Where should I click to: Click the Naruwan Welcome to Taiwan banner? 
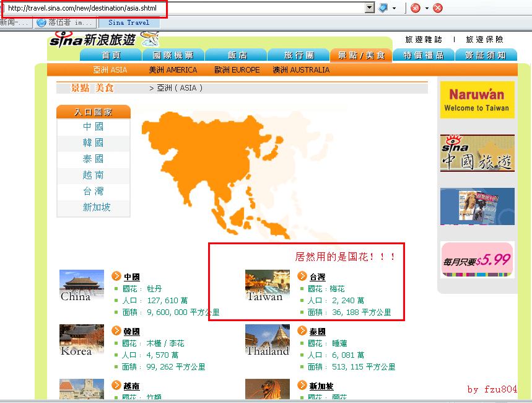tap(477, 100)
